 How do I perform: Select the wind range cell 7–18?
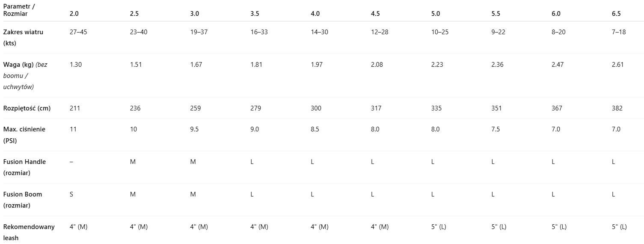pos(618,32)
